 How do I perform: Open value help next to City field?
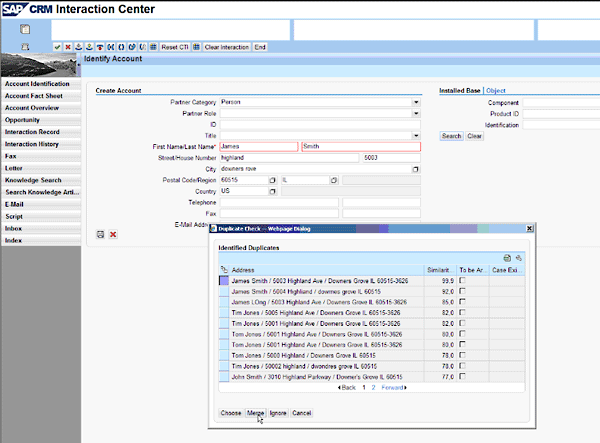415,169
